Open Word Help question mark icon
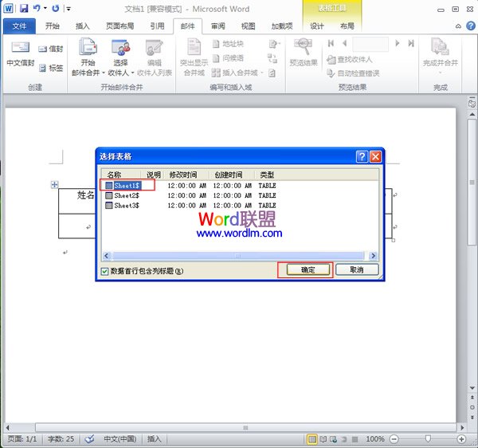The width and height of the screenshot is (478, 448). pyautogui.click(x=471, y=26)
